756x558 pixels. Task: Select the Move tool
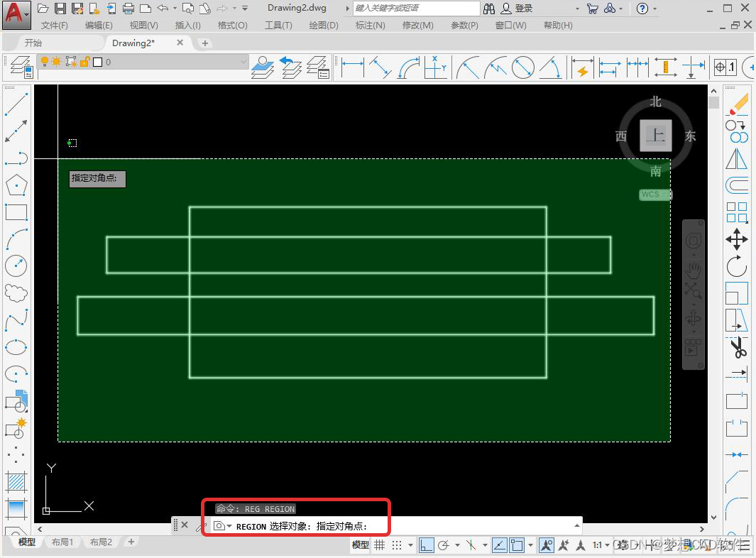[x=737, y=239]
